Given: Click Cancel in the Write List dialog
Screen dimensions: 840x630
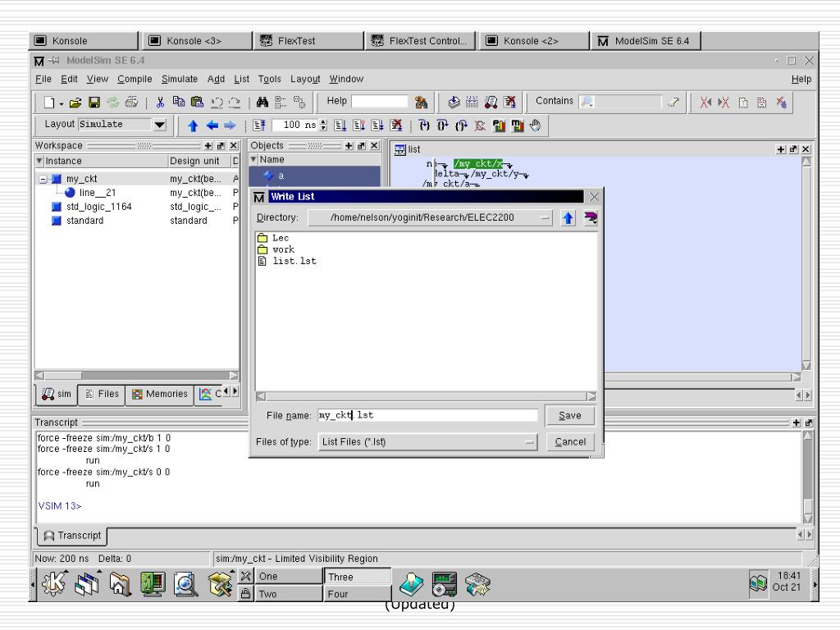Looking at the screenshot, I should (570, 442).
